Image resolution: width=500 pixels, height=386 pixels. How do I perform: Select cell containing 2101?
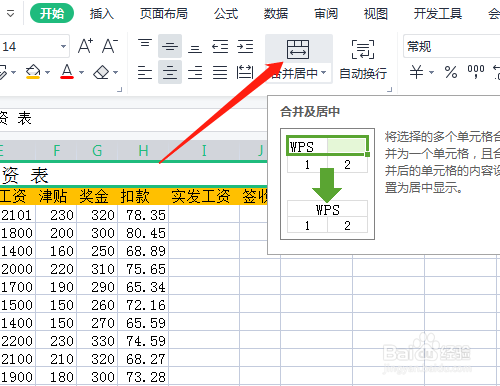[17, 215]
